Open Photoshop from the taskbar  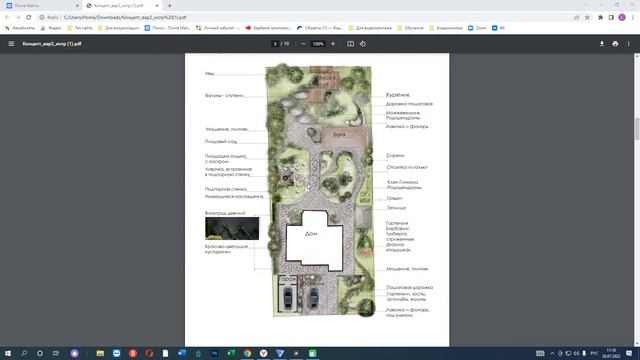pyautogui.click(x=214, y=353)
